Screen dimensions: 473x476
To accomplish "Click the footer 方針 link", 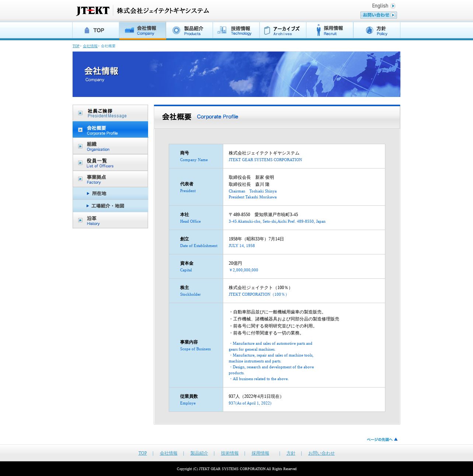I will coord(291,453).
